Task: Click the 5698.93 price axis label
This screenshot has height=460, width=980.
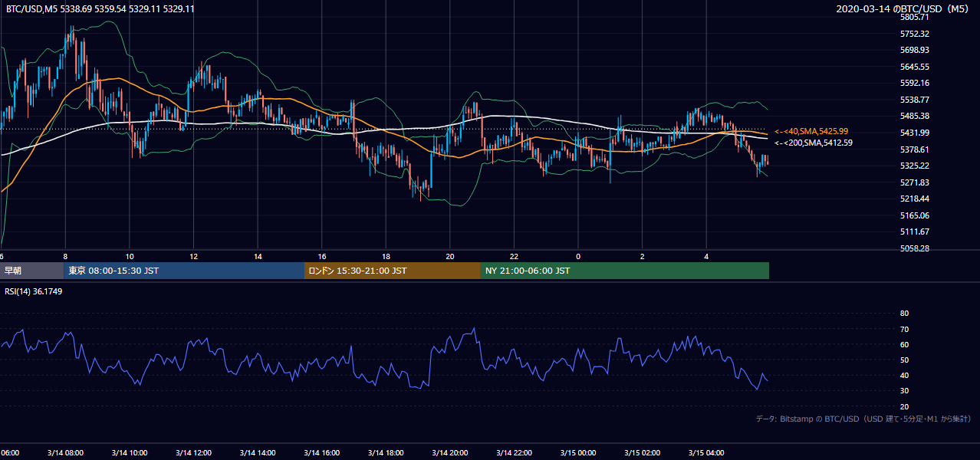Action: tap(915, 50)
